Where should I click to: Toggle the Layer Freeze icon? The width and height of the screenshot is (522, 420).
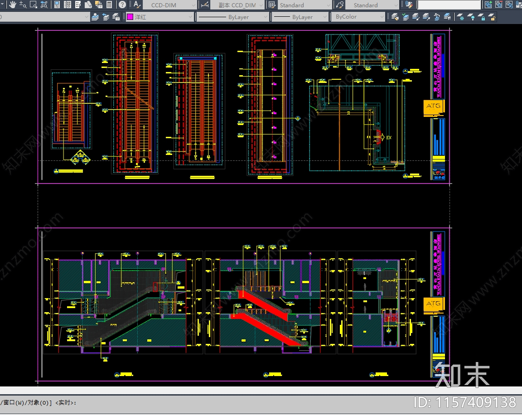(460, 17)
